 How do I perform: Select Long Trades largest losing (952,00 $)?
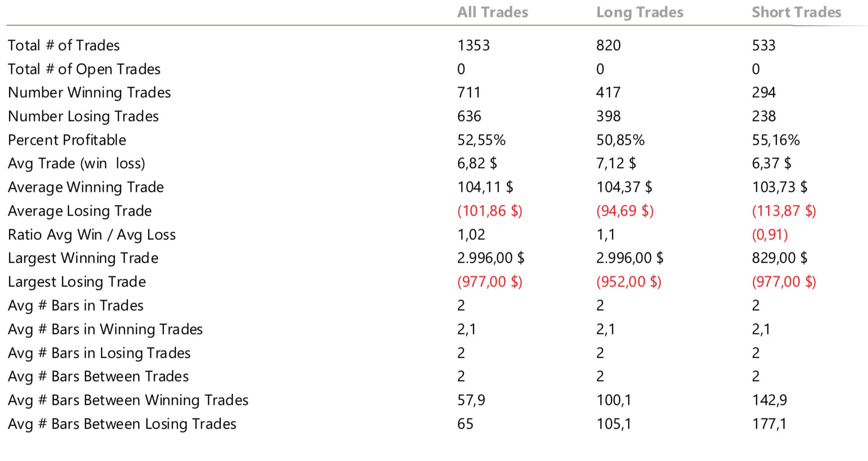629,282
